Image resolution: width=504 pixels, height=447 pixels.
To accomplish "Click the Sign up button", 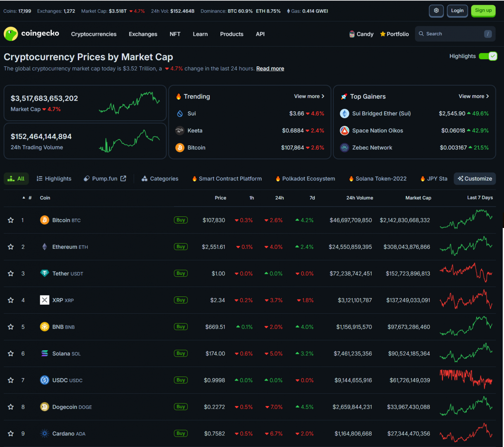I will pos(483,11).
